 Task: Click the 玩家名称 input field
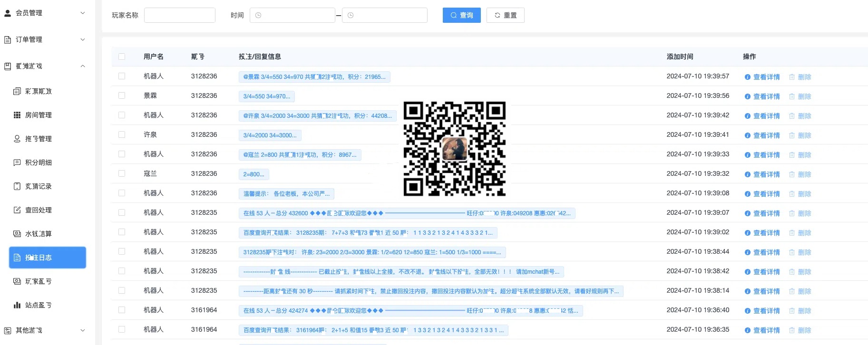tap(180, 15)
